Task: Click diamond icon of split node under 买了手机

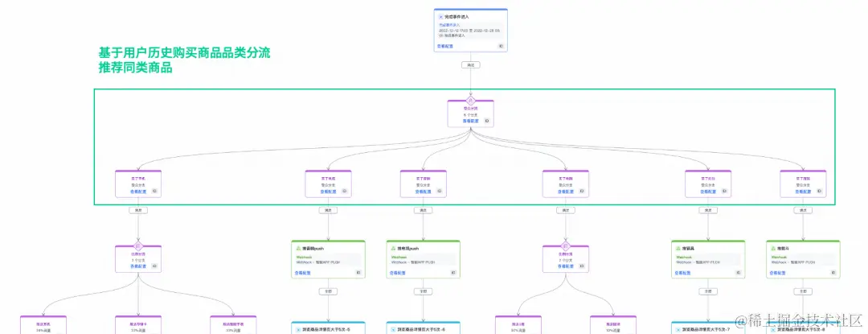Action: coord(138,246)
